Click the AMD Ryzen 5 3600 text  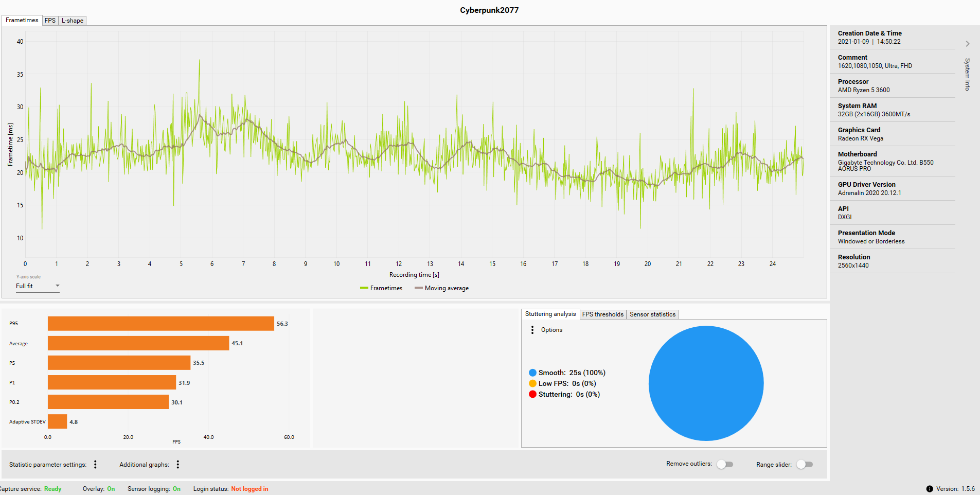pyautogui.click(x=864, y=90)
